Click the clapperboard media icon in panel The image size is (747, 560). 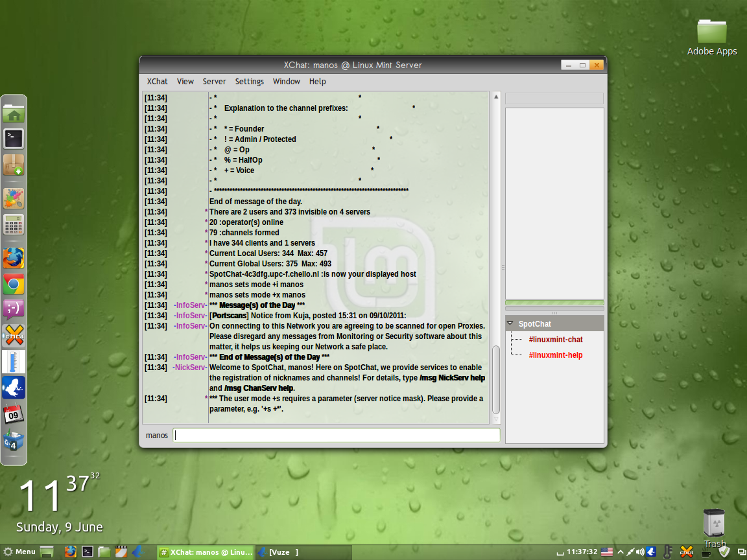click(121, 552)
